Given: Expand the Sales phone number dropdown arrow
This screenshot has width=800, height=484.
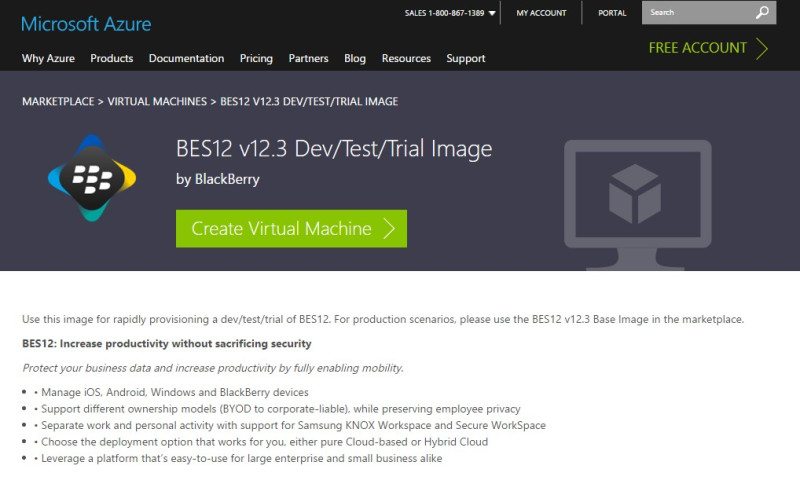Looking at the screenshot, I should click(x=492, y=13).
